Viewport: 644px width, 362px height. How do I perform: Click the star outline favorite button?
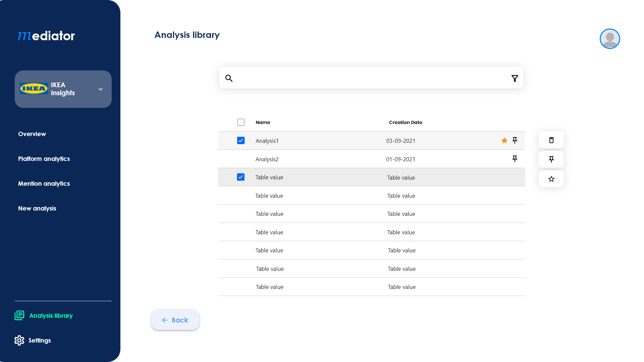(x=551, y=179)
